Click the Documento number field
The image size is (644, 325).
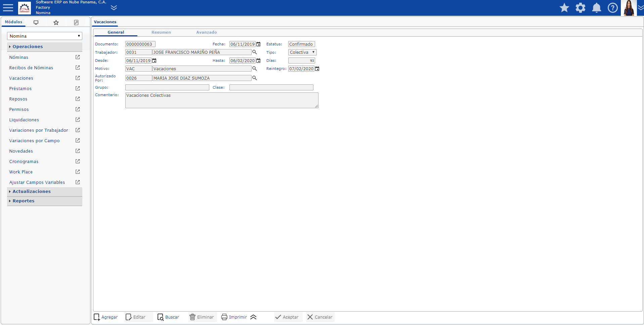[x=140, y=44]
